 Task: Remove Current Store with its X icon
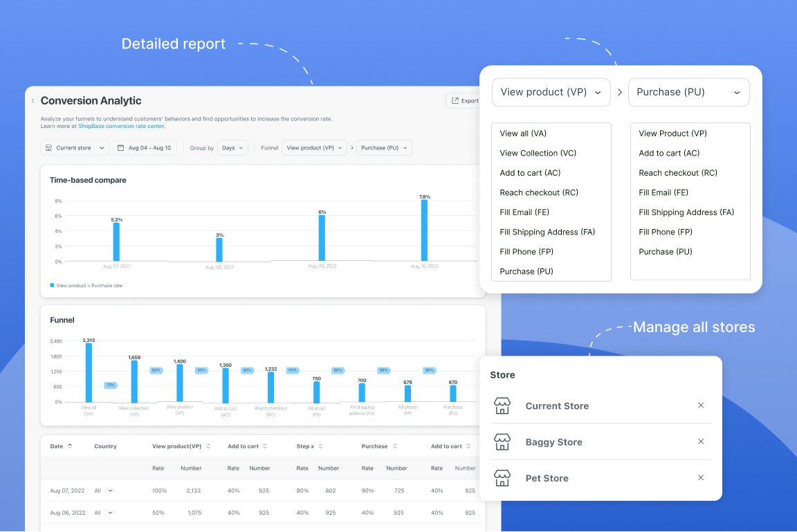701,406
